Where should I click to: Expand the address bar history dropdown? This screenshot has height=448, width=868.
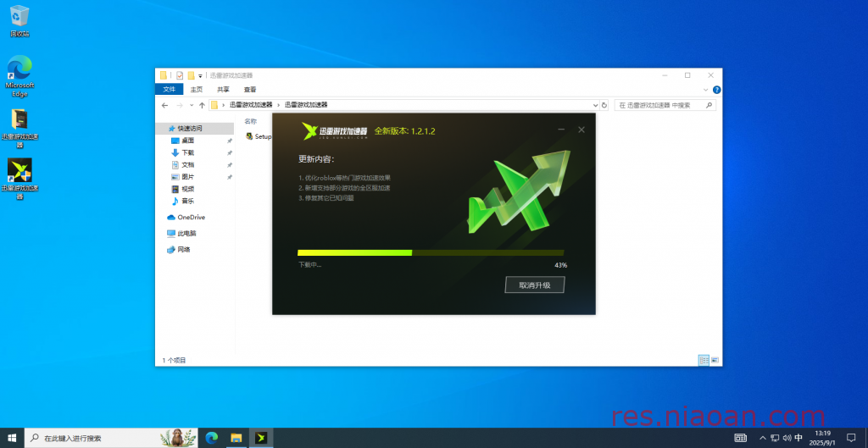tap(596, 105)
